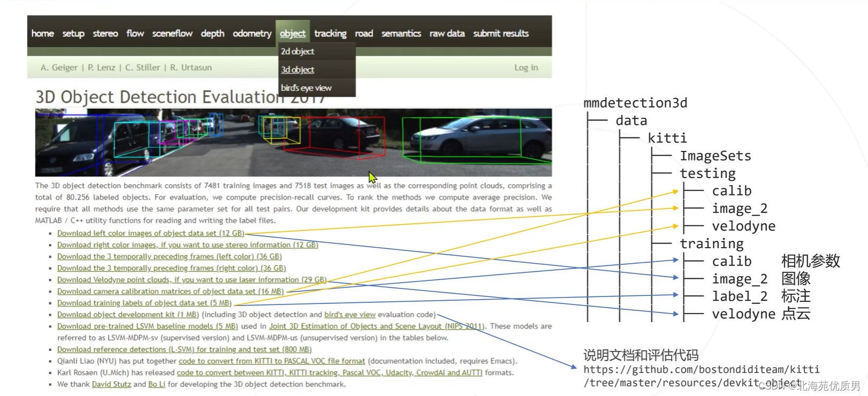Open the sceneflow benchmark
The width and height of the screenshot is (868, 396).
tap(172, 33)
